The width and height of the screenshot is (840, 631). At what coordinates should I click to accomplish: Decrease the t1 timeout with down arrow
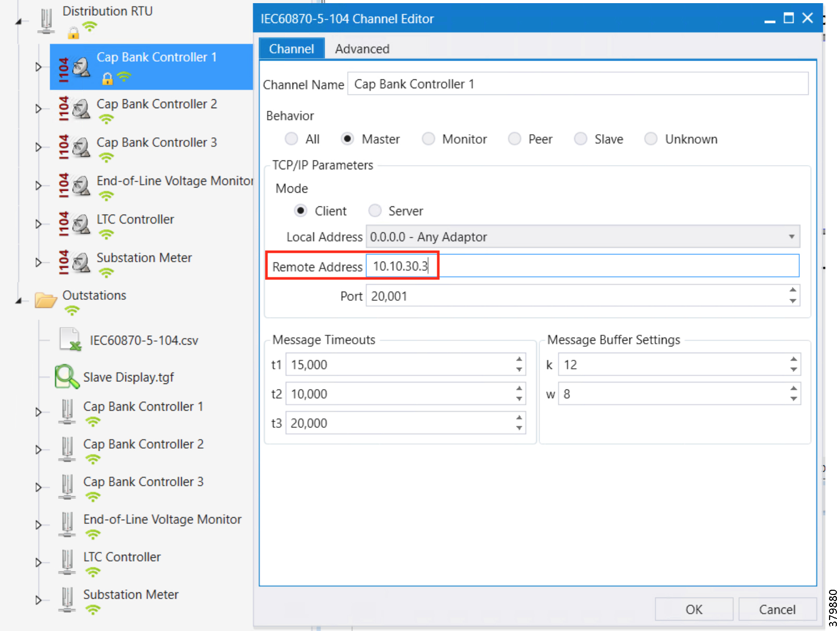[519, 370]
